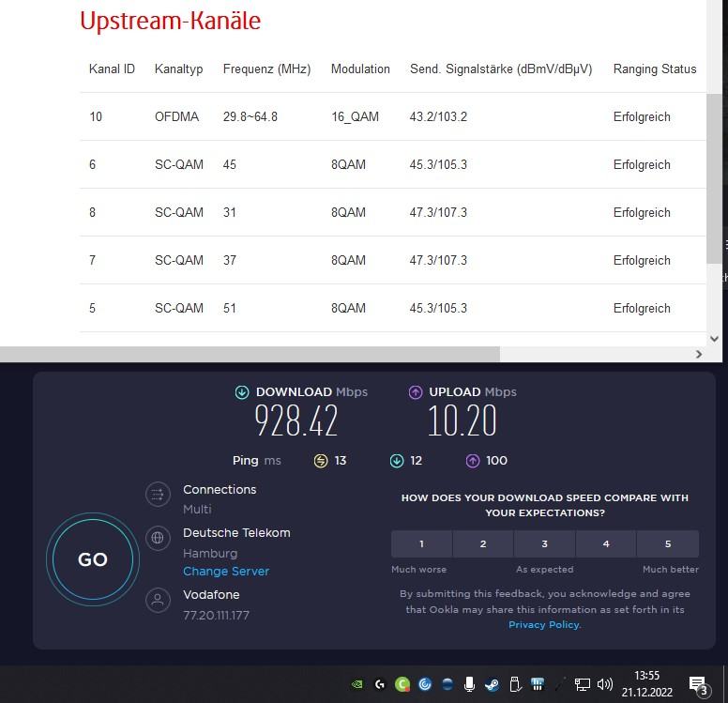Click OFDMA cell in channel 10 row
The width and height of the screenshot is (728, 703).
click(x=177, y=116)
